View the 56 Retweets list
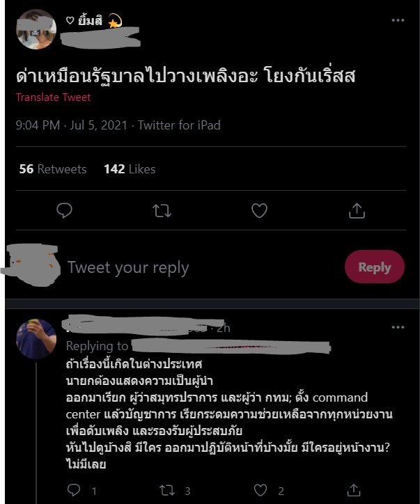420x504 pixels. pos(53,169)
